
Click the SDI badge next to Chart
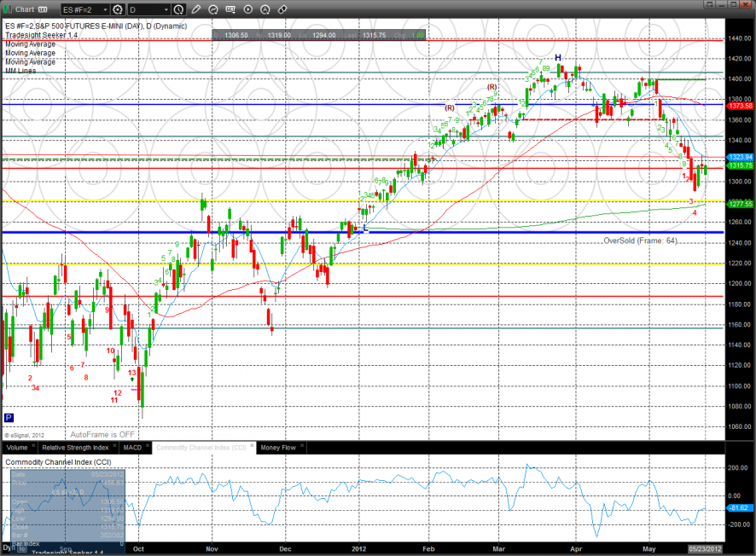pos(43,9)
